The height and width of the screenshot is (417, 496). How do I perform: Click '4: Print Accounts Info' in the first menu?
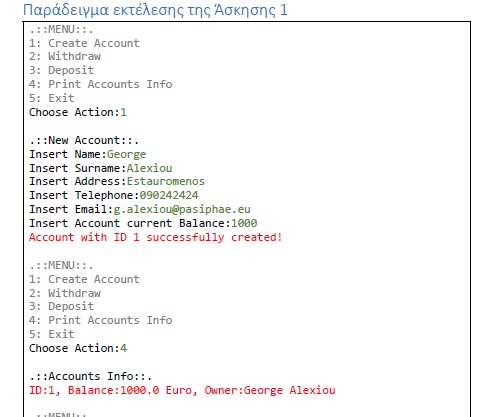tap(101, 84)
